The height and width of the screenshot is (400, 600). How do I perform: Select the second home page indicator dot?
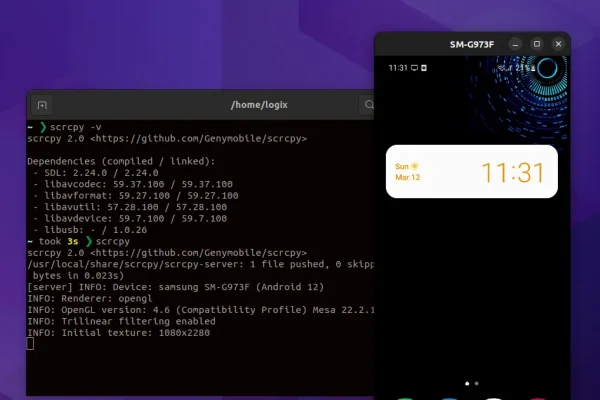pos(476,383)
